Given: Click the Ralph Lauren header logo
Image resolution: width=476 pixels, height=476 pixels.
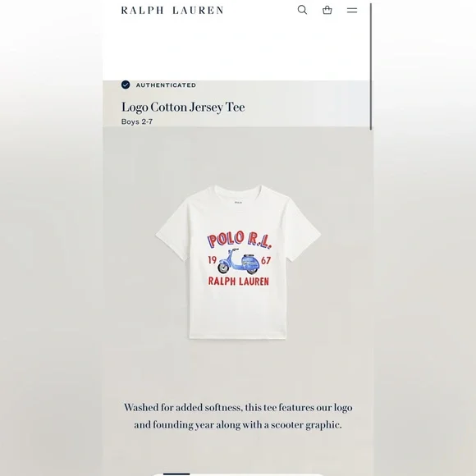Looking at the screenshot, I should click(172, 11).
